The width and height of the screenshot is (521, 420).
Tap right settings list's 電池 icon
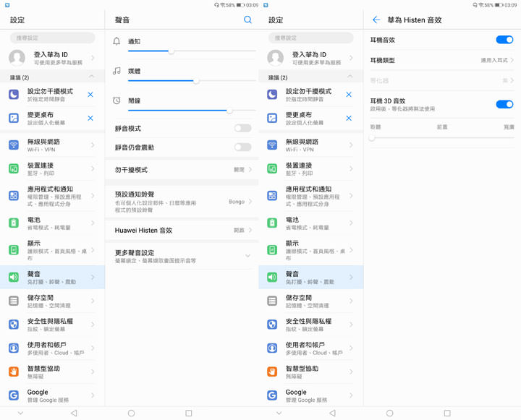(272, 223)
